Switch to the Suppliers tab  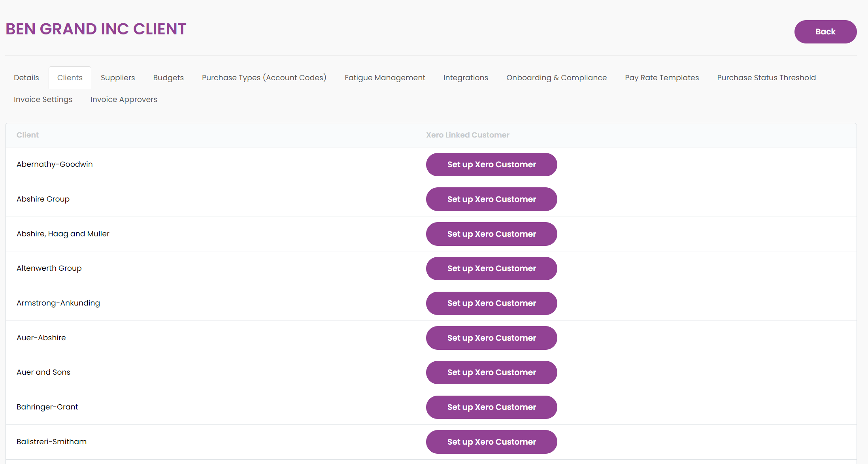point(118,77)
